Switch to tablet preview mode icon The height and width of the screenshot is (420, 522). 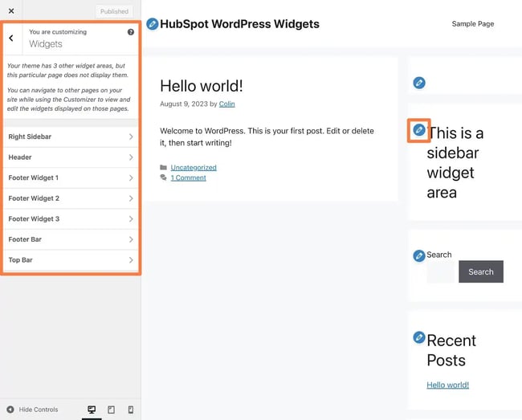(x=111, y=410)
